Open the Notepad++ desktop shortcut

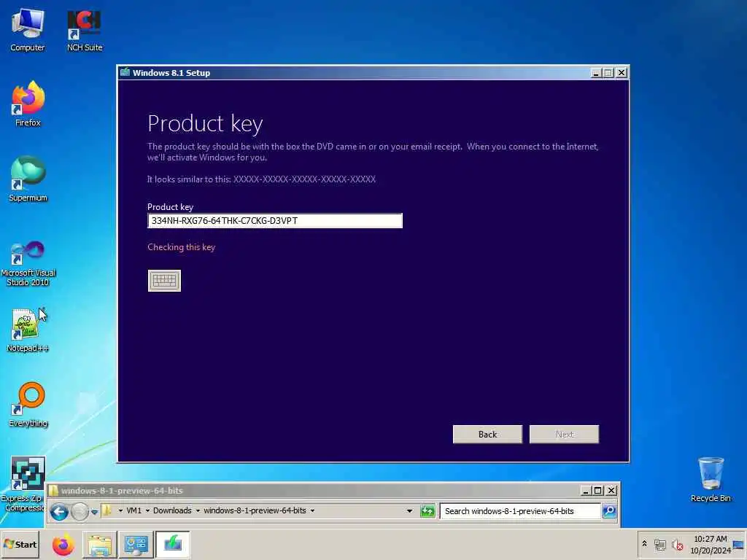click(28, 330)
